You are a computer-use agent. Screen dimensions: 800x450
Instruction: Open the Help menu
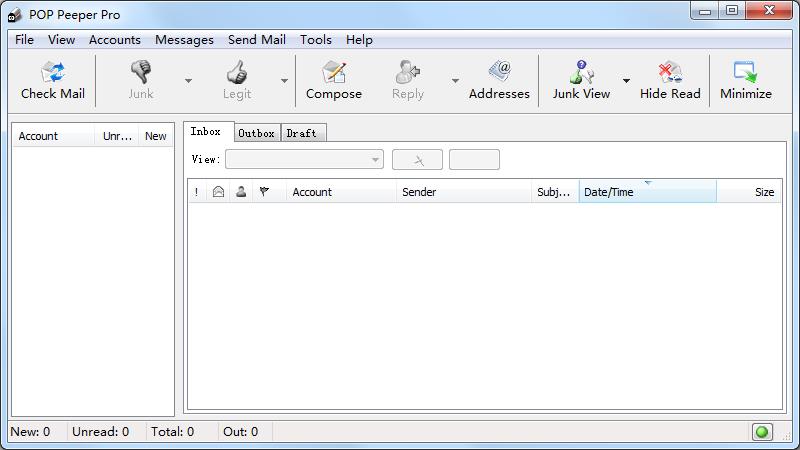point(359,40)
